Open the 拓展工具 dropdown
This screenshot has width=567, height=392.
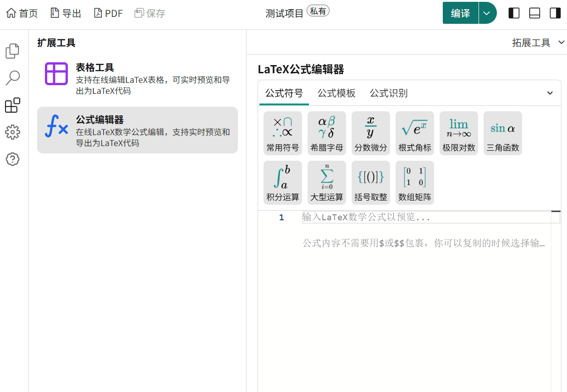pos(538,43)
